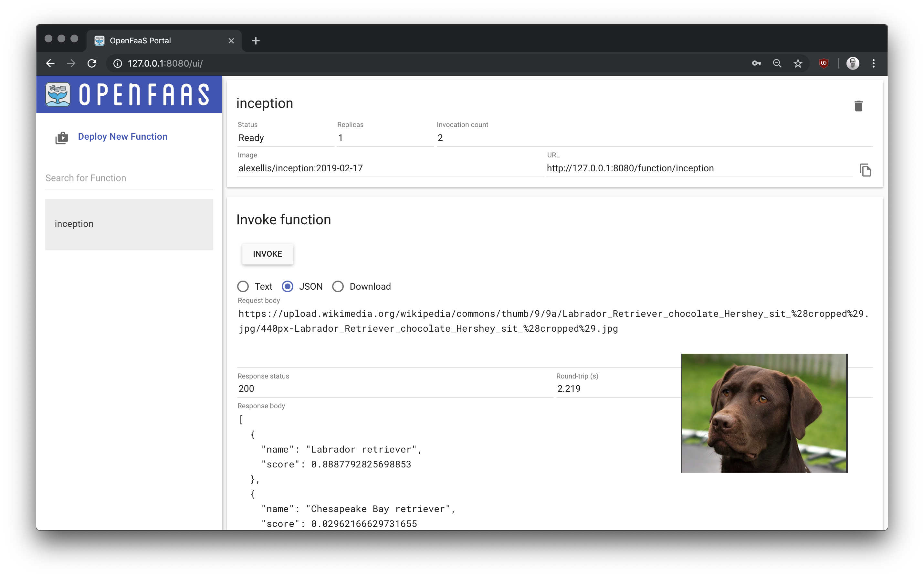Select the JSON radio button
The image size is (924, 578).
(288, 286)
